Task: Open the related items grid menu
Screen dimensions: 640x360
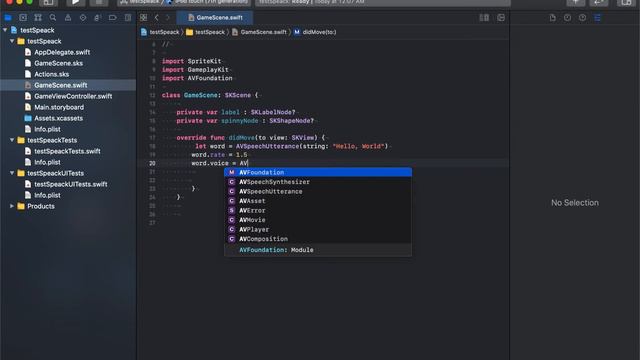Action: 143,18
